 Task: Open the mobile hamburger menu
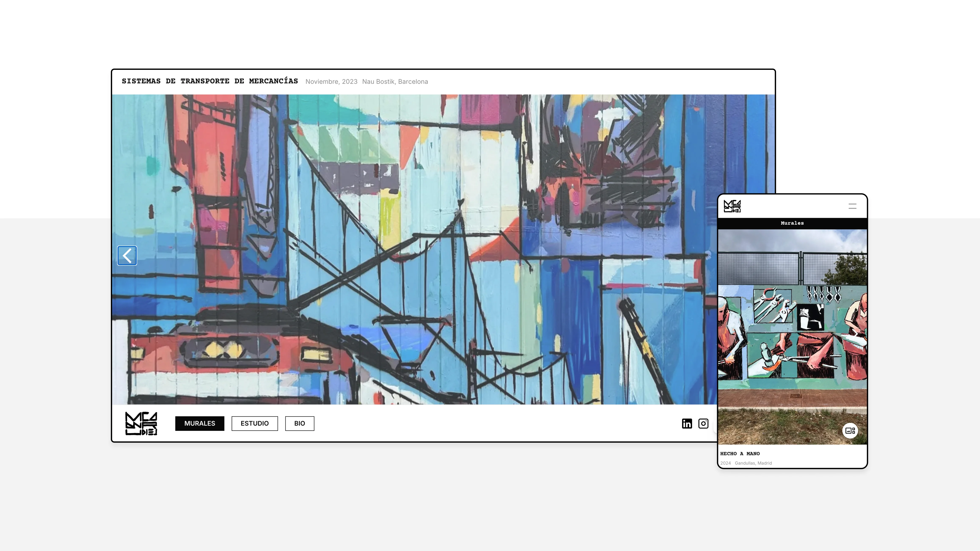click(852, 206)
